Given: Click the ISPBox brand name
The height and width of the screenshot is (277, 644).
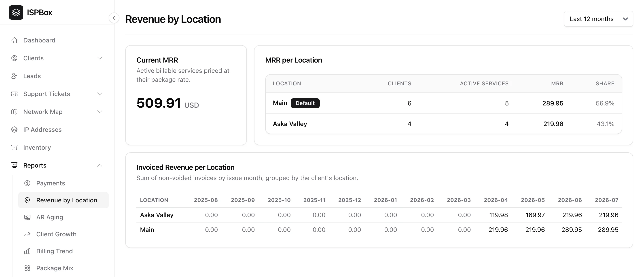Looking at the screenshot, I should [x=40, y=12].
